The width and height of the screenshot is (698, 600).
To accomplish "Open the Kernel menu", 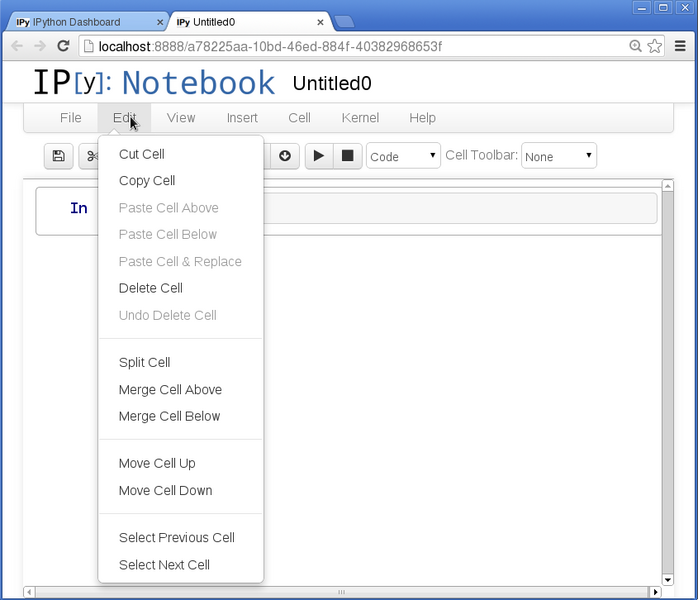I will click(360, 118).
